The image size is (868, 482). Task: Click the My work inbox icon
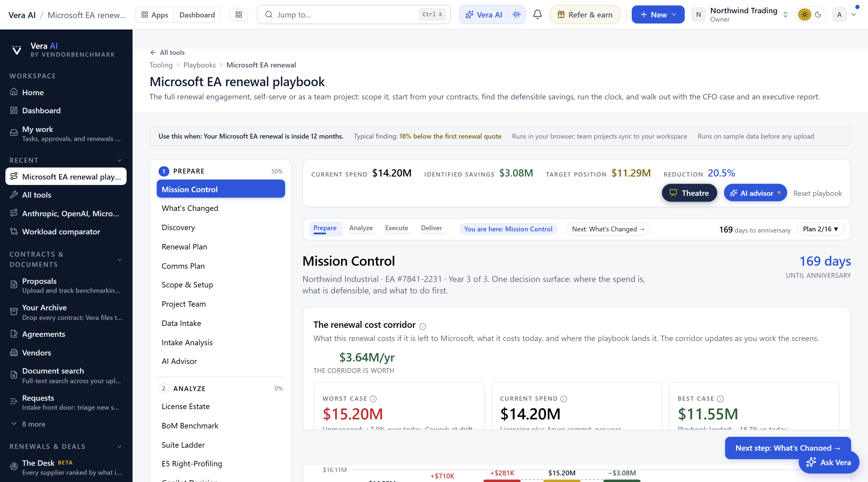tap(14, 133)
